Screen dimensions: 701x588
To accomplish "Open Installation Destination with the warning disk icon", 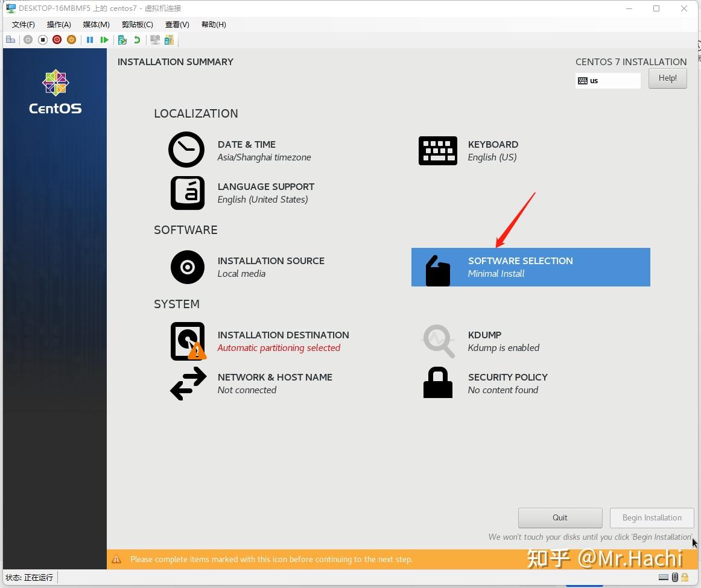I will click(x=188, y=341).
